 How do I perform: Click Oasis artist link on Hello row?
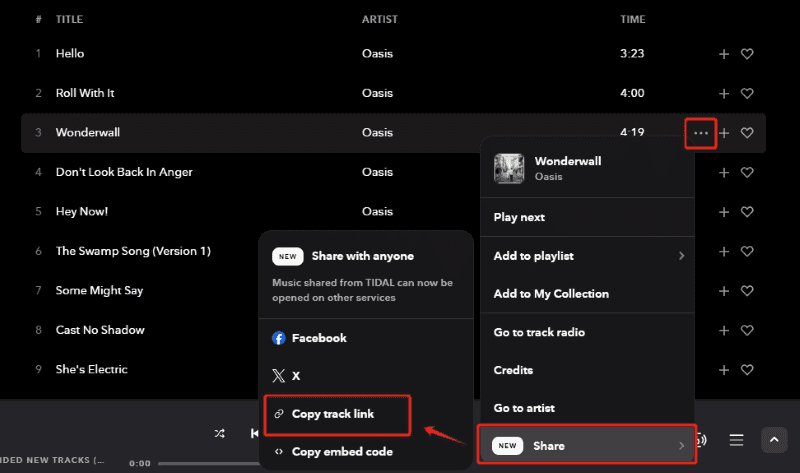click(378, 54)
